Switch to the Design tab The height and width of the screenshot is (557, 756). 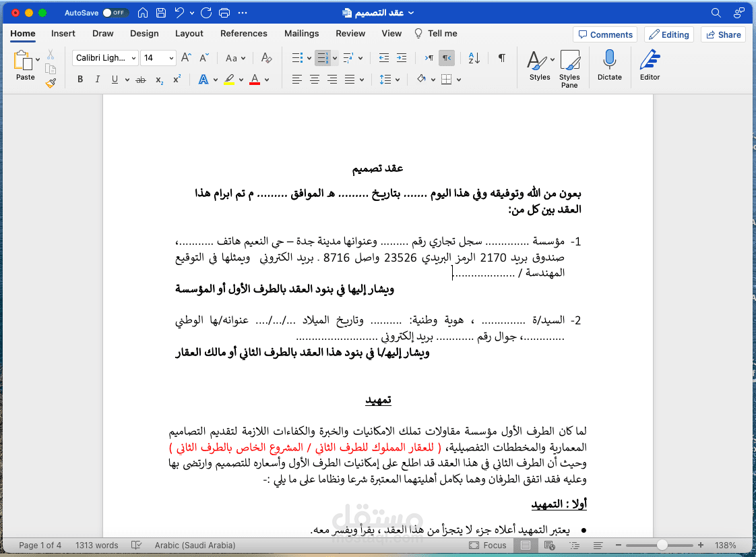[x=144, y=33]
